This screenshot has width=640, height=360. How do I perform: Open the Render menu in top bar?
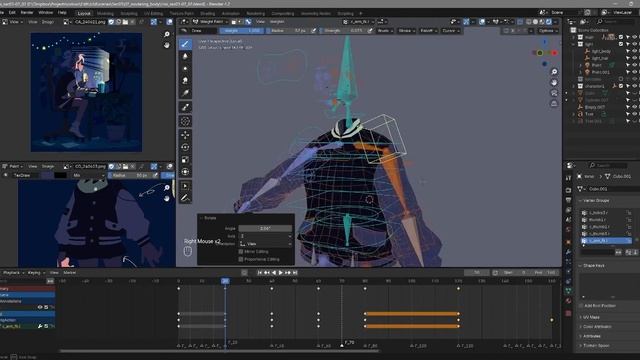click(27, 13)
